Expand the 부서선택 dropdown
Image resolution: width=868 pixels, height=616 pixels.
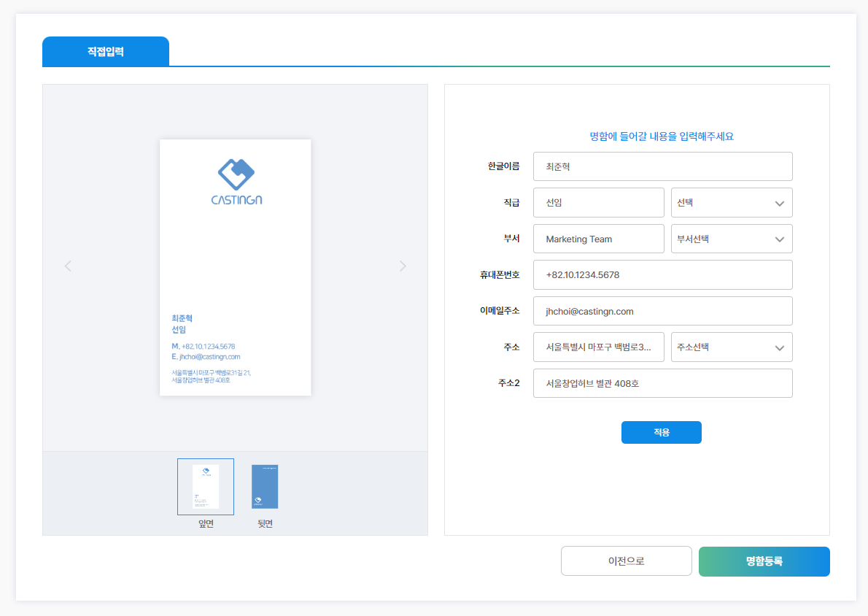pos(731,239)
